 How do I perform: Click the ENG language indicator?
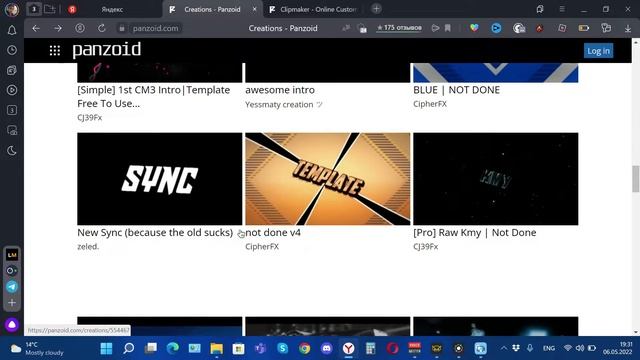(x=549, y=348)
